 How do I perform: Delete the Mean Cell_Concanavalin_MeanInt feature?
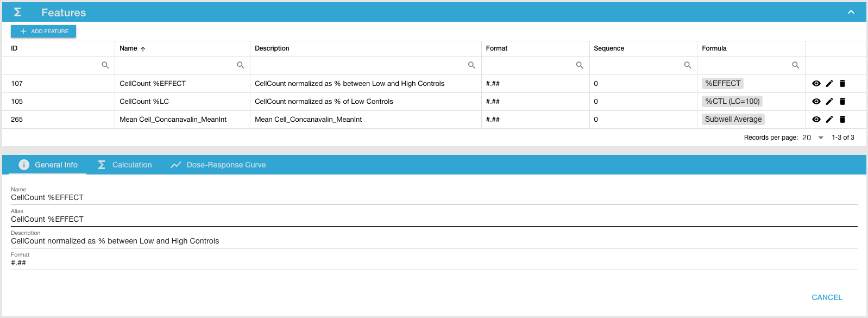842,120
